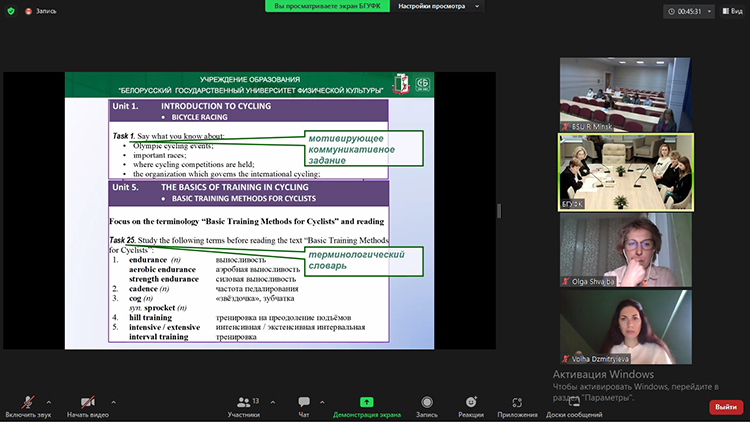Open the Вид layout view button

pyautogui.click(x=732, y=11)
